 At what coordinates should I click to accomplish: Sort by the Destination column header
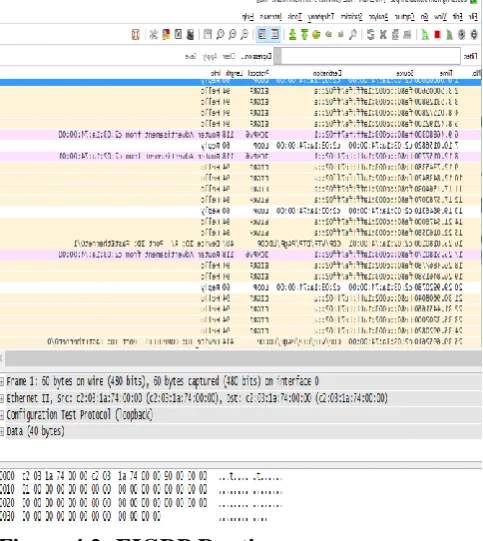[327, 73]
